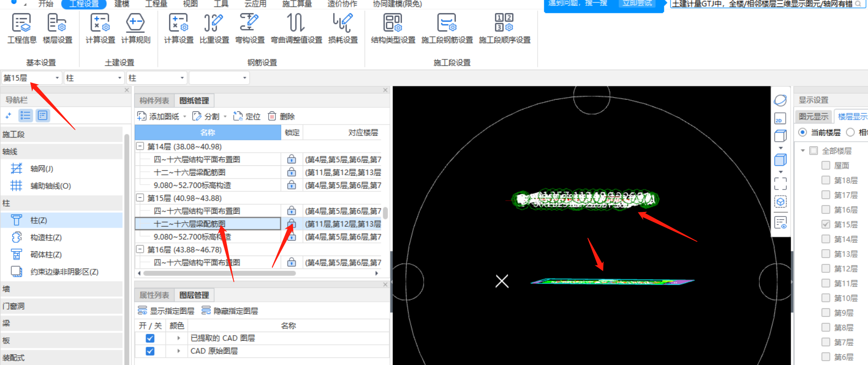Open the 工程信息 project info tool

click(22, 28)
